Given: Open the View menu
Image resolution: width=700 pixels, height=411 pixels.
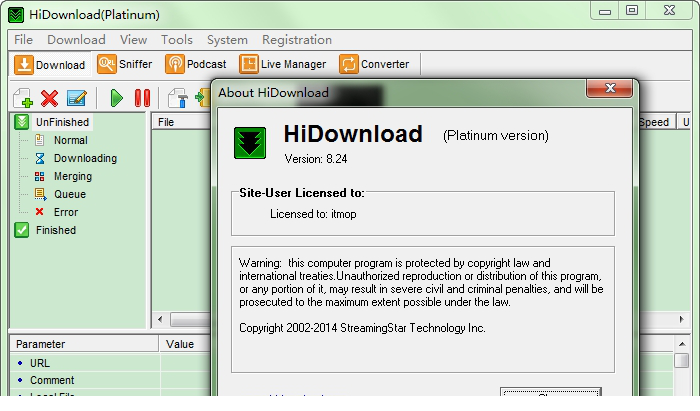Looking at the screenshot, I should click(x=133, y=40).
